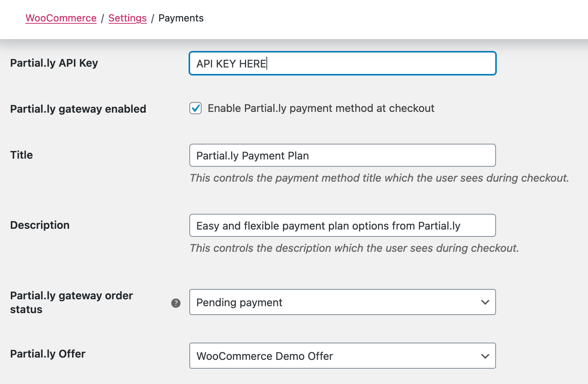
Task: Click the 'Title' field label
Action: [21, 155]
